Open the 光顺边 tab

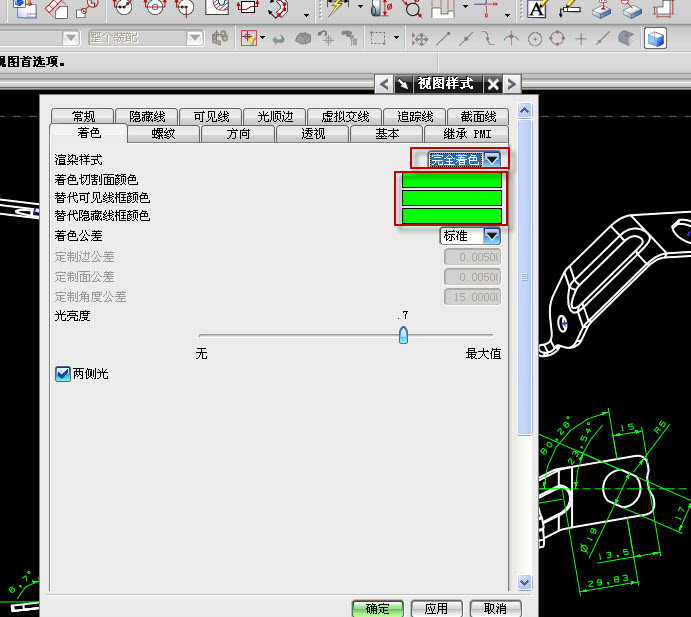point(275,116)
